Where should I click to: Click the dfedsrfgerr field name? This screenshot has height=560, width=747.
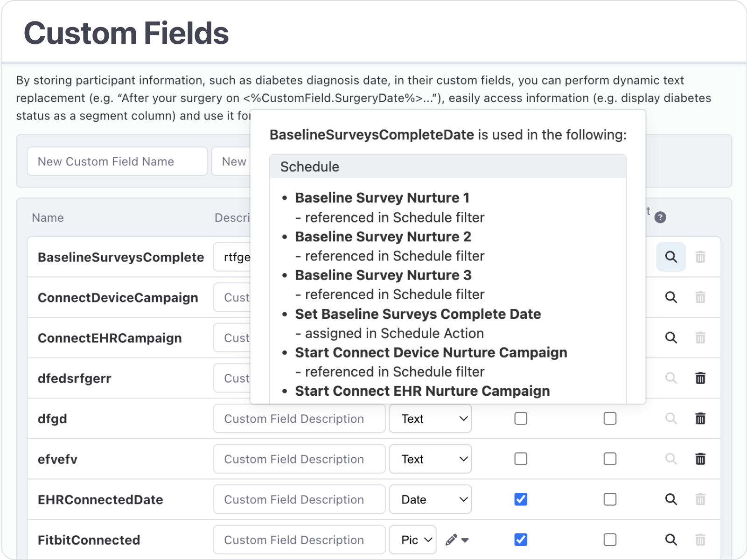pos(74,378)
